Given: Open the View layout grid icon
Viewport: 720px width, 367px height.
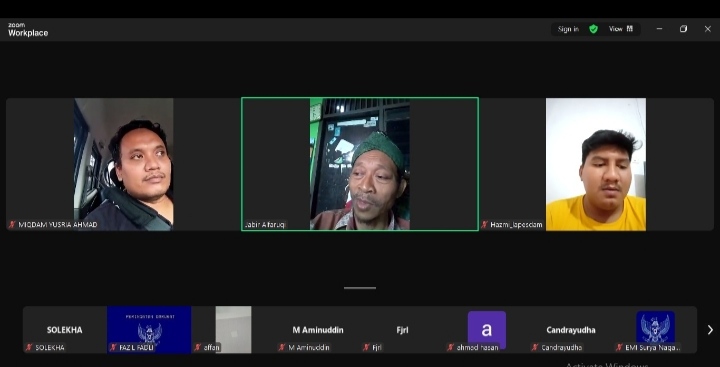Looking at the screenshot, I should point(630,29).
